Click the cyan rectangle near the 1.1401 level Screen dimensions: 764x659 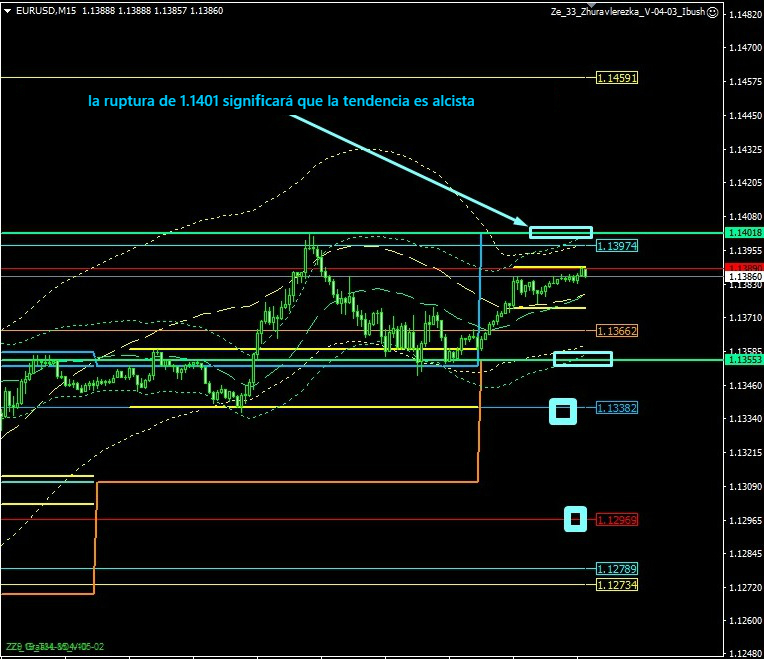(x=560, y=232)
